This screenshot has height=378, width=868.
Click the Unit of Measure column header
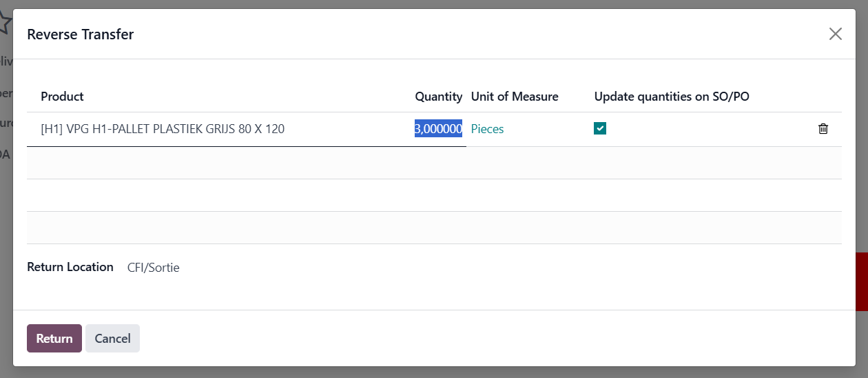(514, 97)
